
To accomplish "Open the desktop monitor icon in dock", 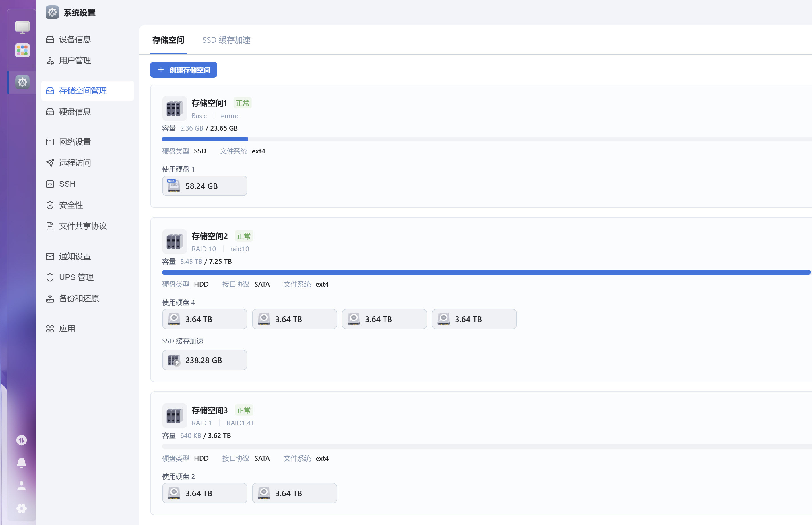I will pyautogui.click(x=22, y=27).
